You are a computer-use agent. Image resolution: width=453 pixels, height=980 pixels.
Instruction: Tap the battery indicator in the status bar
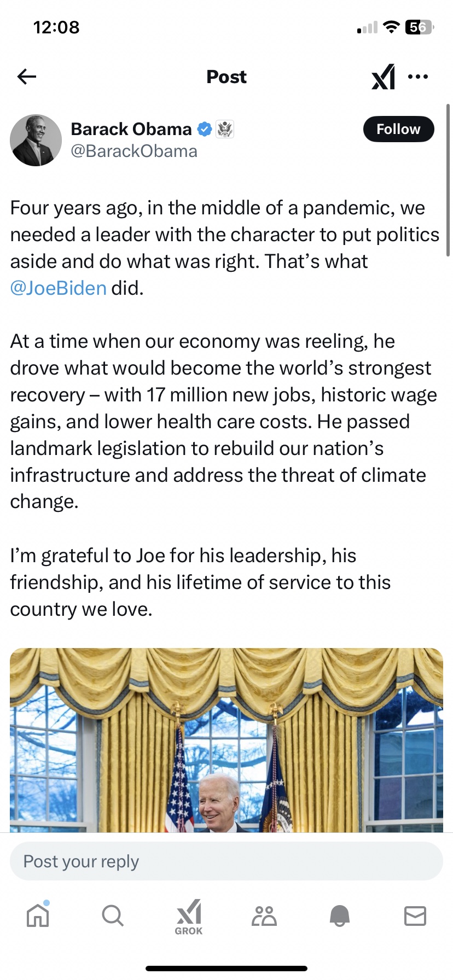419,27
